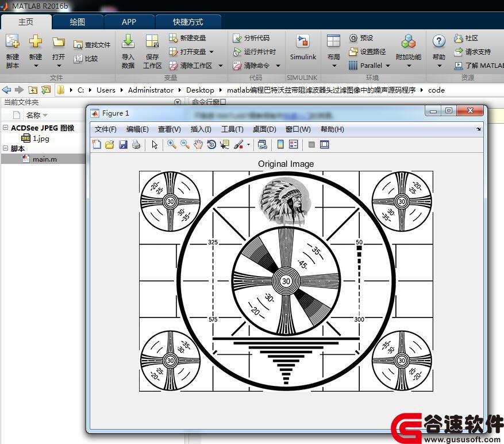Open 帮助(H) menu in Figure 1
Image resolution: width=504 pixels, height=444 pixels.
tap(332, 129)
